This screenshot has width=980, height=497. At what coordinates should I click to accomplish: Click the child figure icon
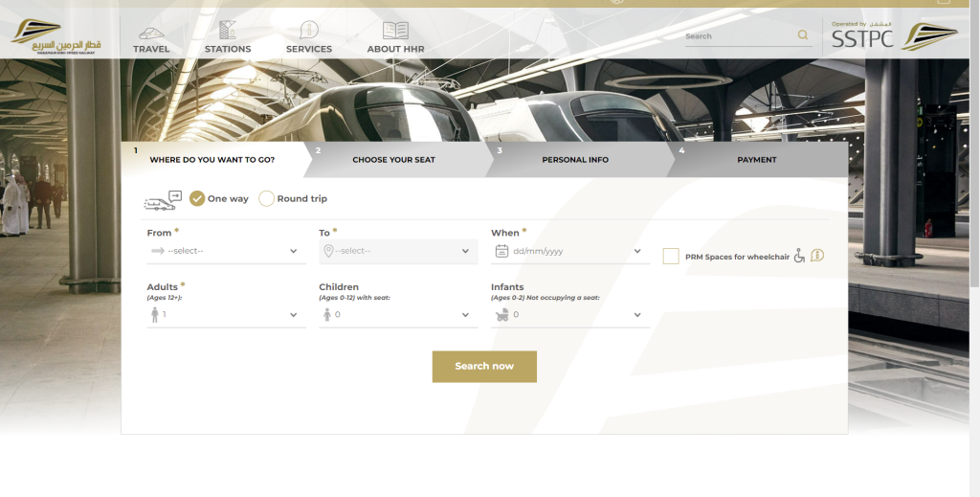327,314
